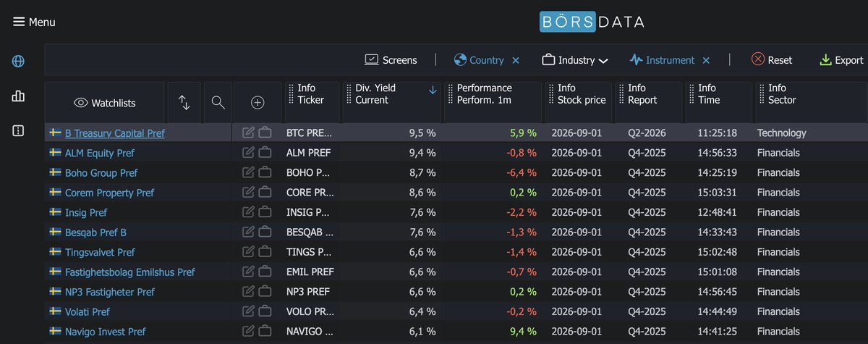Click edit note icon for ALM Equity Pref

248,153
